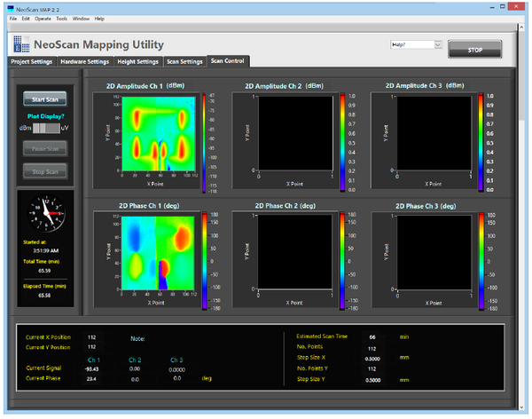Switch to the Hardware Settings tab
The height and width of the screenshot is (419, 532).
tap(84, 62)
